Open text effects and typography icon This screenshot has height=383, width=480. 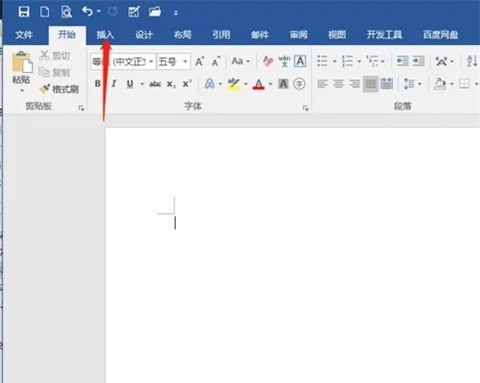[210, 84]
